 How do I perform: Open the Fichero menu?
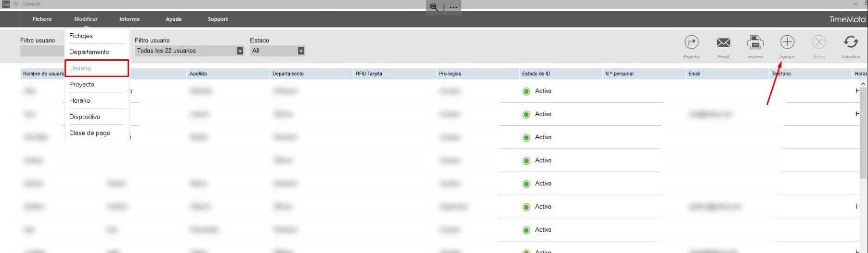42,19
